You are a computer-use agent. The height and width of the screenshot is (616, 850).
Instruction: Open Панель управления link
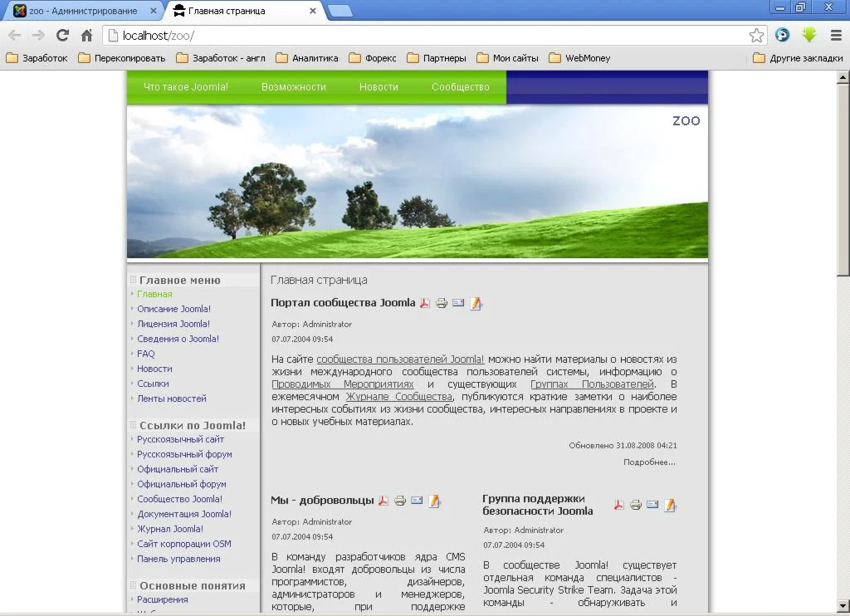click(179, 559)
